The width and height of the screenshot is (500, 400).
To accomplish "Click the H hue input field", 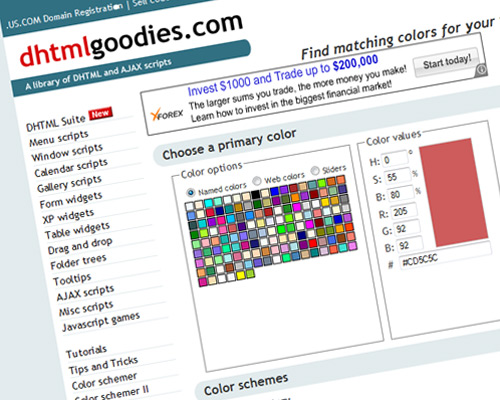I will pos(395,159).
